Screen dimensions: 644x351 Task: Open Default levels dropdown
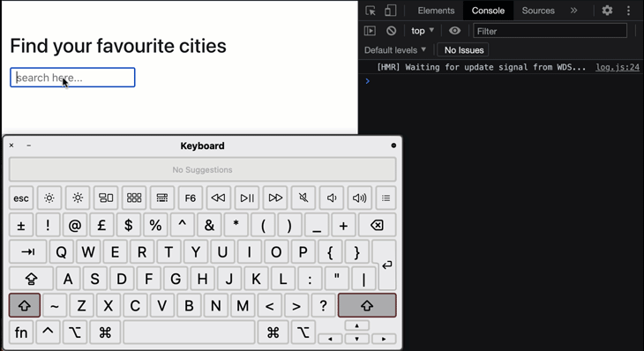click(x=395, y=50)
